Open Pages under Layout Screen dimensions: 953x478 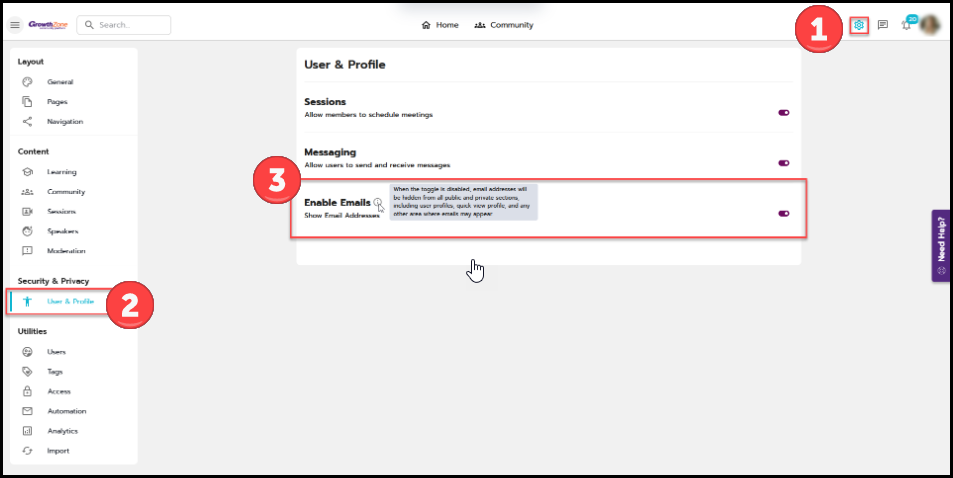click(x=57, y=102)
